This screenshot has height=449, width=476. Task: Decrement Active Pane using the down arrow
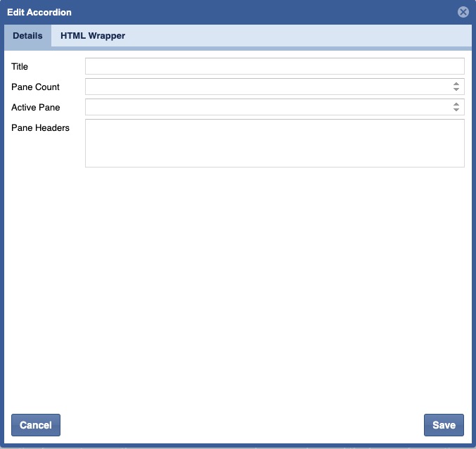pos(456,110)
